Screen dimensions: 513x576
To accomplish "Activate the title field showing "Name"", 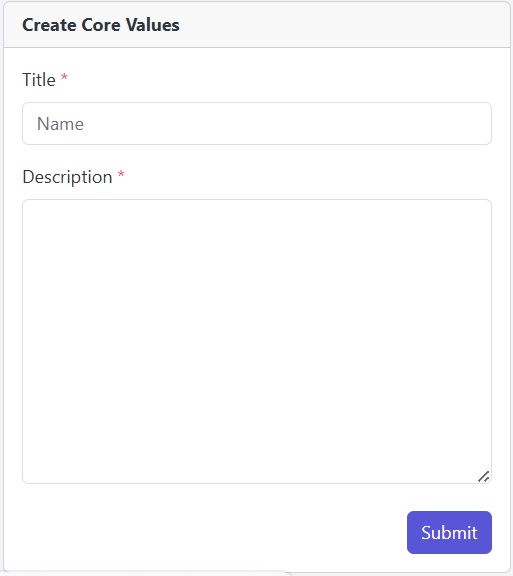I will click(257, 123).
